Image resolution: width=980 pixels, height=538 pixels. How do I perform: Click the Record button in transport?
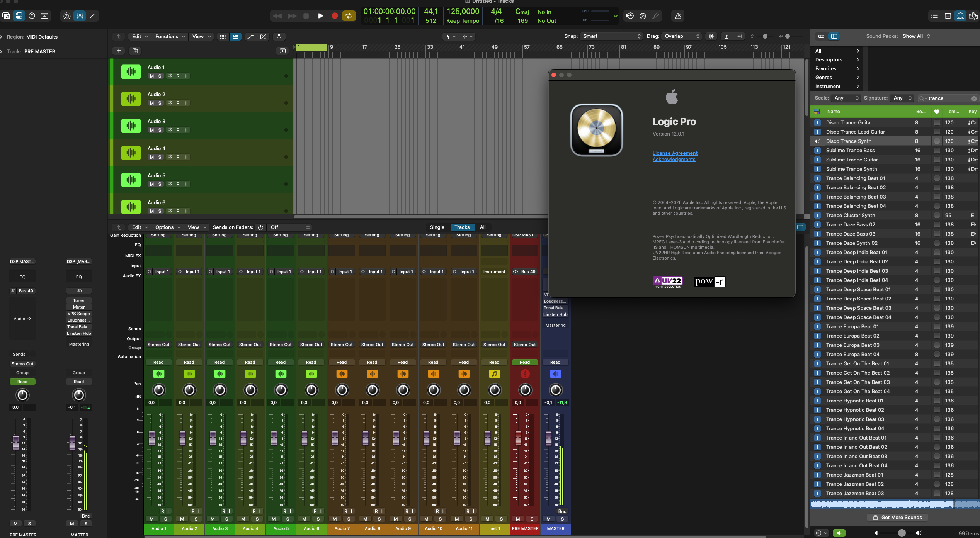click(x=335, y=16)
